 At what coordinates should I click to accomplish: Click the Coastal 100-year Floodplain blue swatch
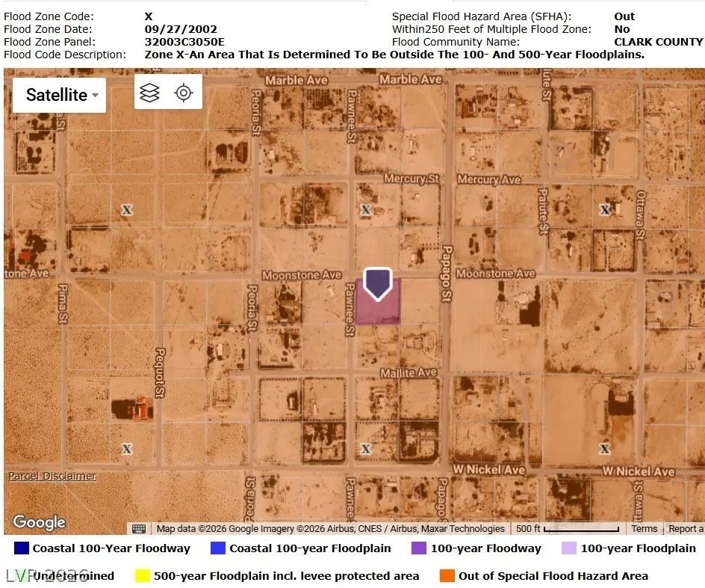(x=218, y=548)
